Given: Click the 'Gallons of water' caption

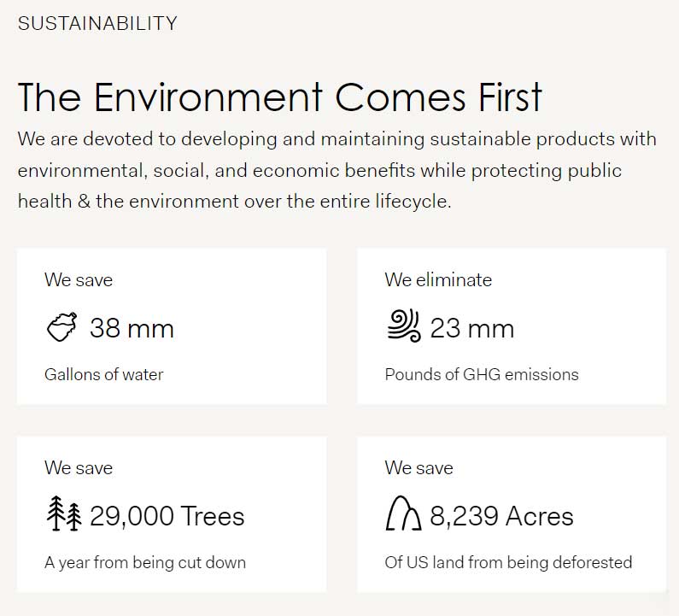Looking at the screenshot, I should coord(103,374).
